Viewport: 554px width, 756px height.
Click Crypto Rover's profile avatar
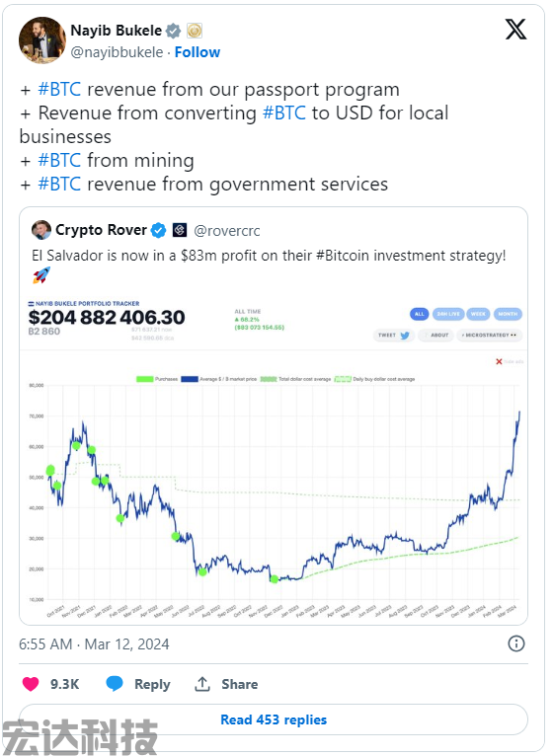pyautogui.click(x=41, y=230)
